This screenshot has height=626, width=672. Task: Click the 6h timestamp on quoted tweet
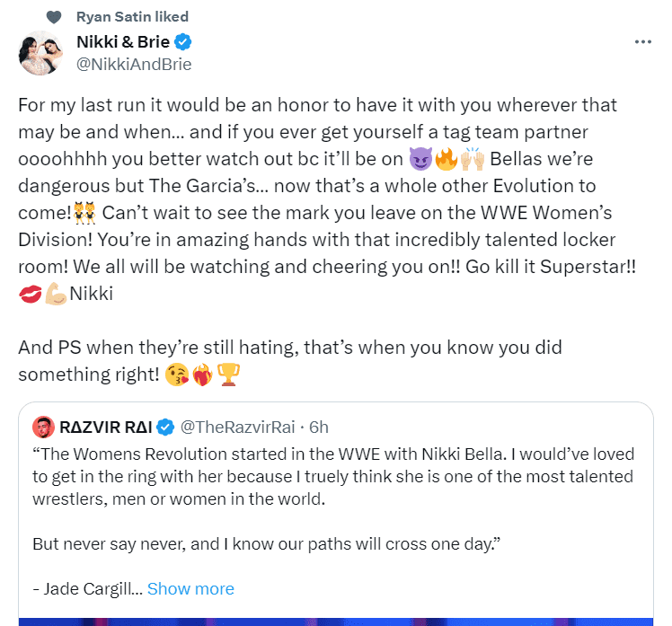320,426
